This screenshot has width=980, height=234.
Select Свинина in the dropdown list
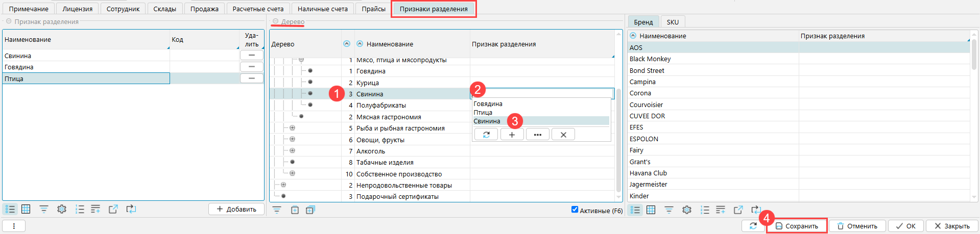[x=487, y=121]
